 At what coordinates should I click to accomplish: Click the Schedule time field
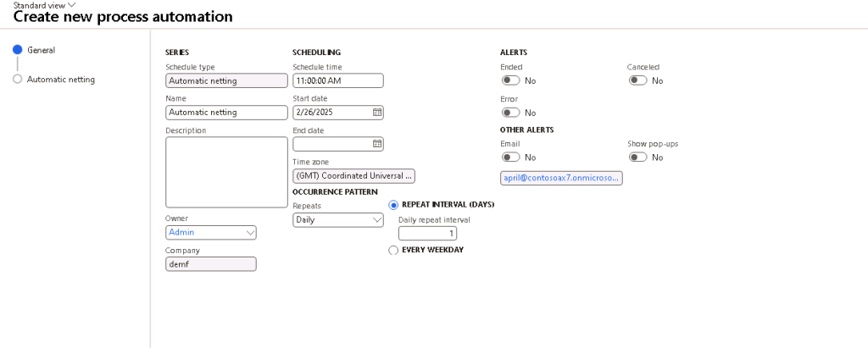tap(337, 81)
